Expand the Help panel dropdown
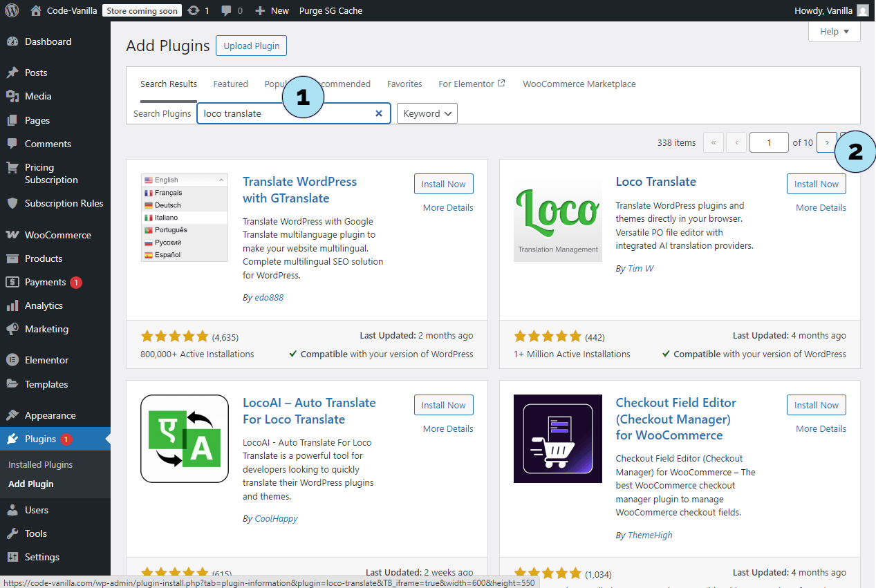Image resolution: width=876 pixels, height=588 pixels. [834, 32]
